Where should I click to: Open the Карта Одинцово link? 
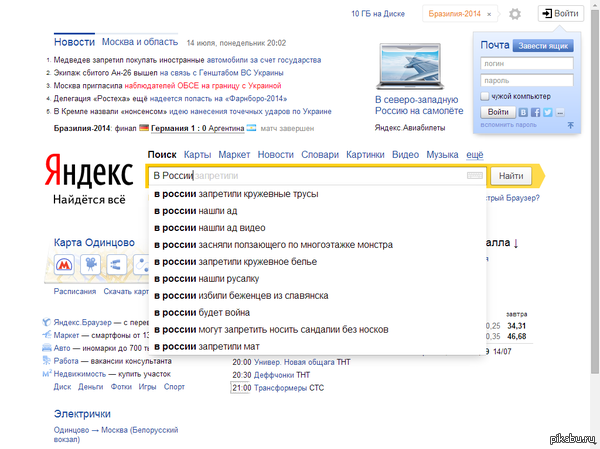click(x=94, y=242)
